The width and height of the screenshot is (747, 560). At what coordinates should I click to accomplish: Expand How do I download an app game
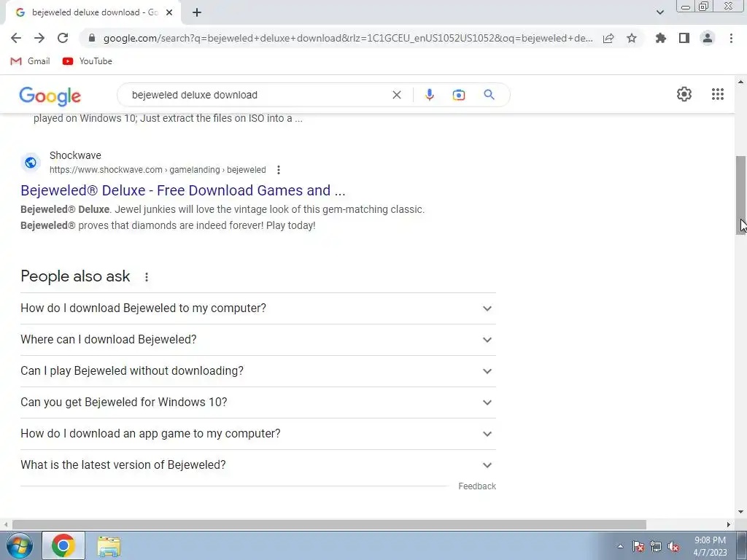[258, 435]
